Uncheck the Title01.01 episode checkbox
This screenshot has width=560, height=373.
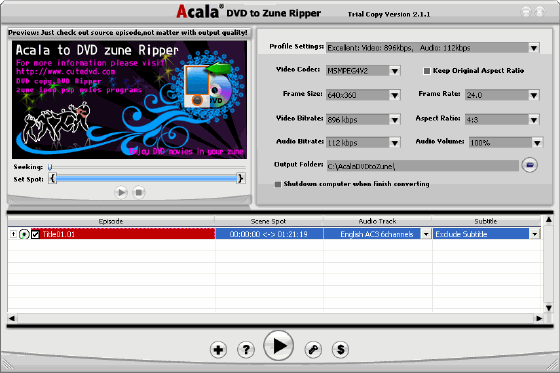point(35,234)
